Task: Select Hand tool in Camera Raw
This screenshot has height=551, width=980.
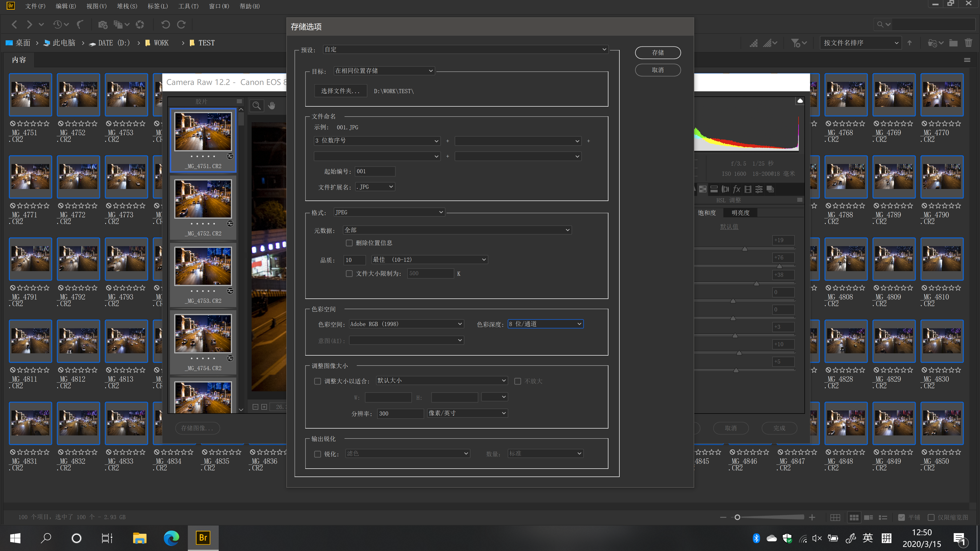Action: click(x=272, y=105)
